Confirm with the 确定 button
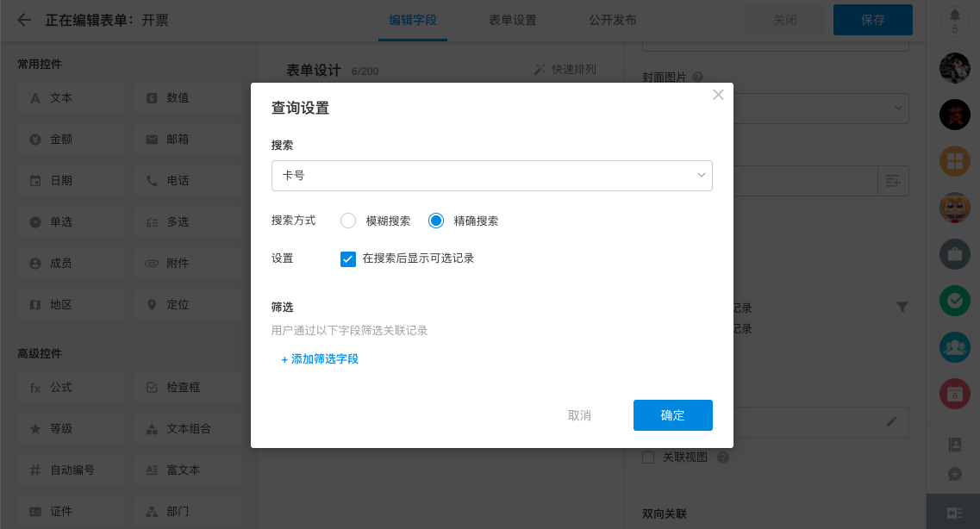This screenshot has height=529, width=980. coord(672,415)
